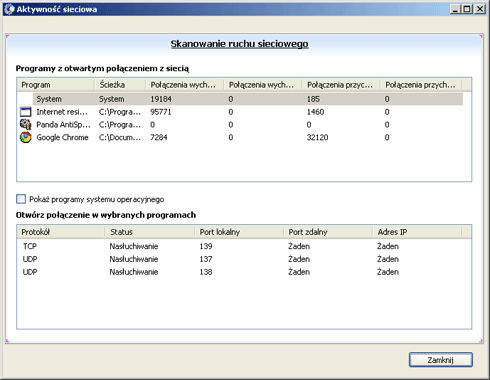Click the value 7284 for Google Chrome
Screen dimensions: 490x380
coord(159,137)
